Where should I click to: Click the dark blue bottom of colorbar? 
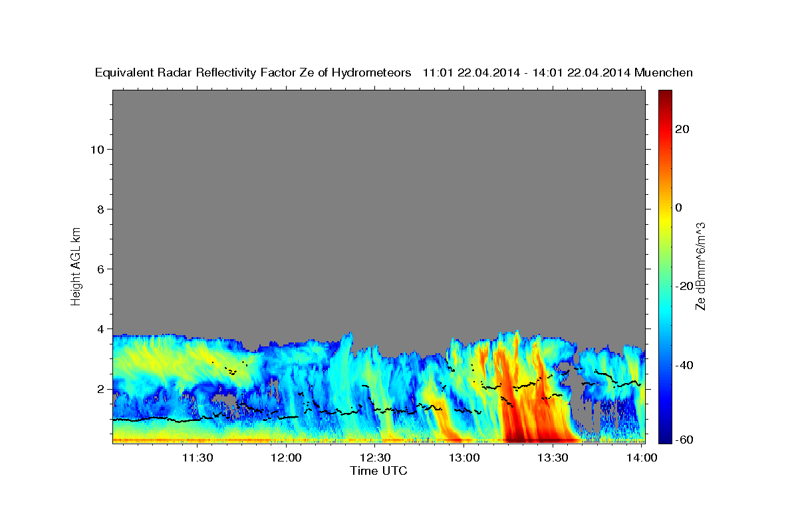click(664, 438)
